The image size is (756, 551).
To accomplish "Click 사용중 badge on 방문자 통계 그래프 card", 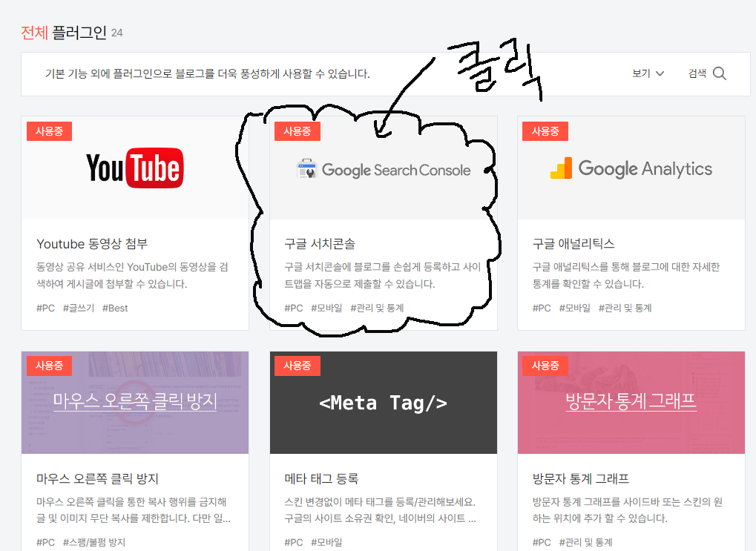I will point(545,366).
